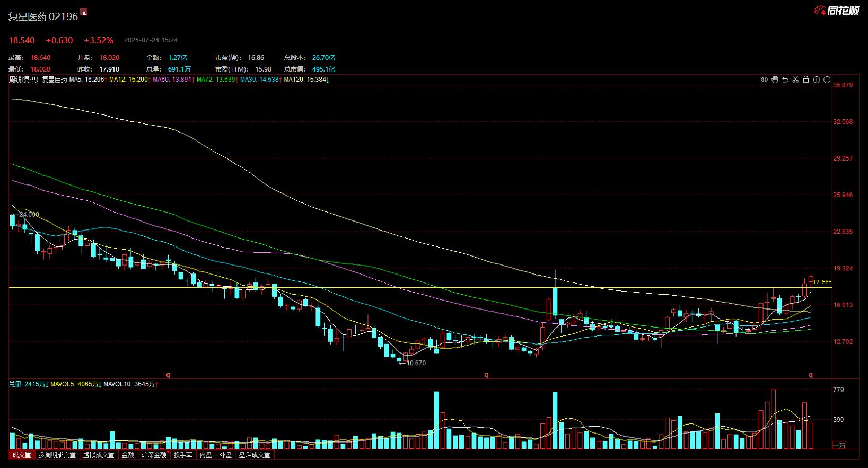
Task: Click the undo arrow icon
Action: coord(785,80)
